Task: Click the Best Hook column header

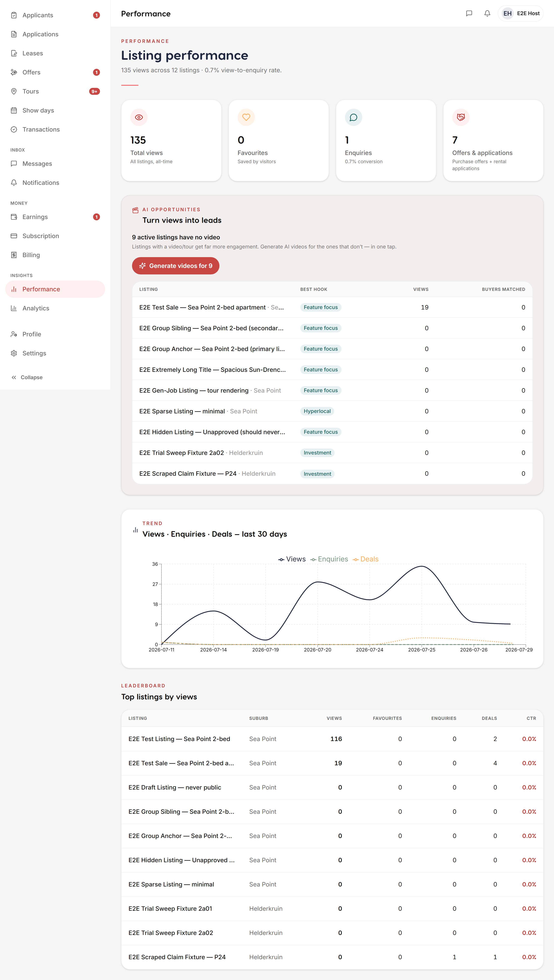Action: [x=314, y=290]
